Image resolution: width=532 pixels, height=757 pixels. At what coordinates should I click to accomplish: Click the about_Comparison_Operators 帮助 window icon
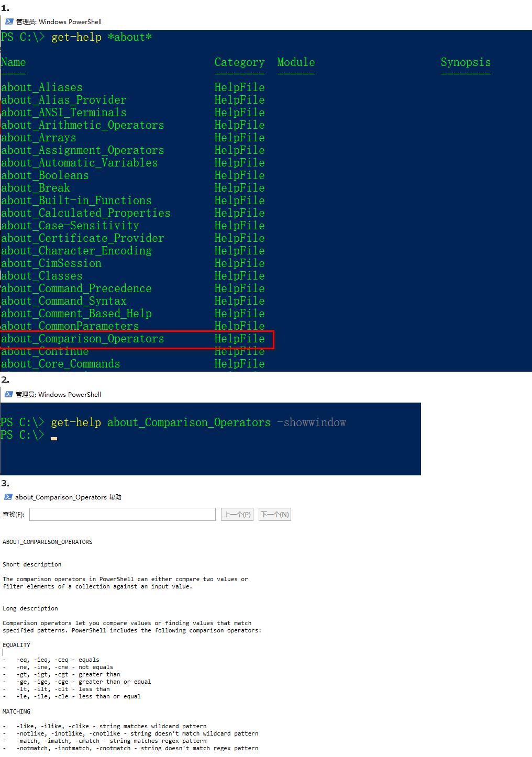[8, 497]
